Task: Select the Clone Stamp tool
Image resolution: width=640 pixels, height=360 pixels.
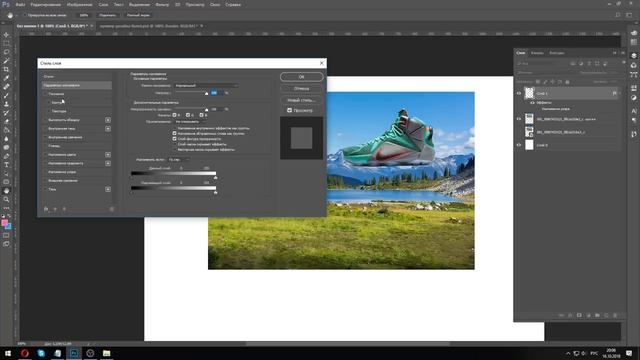Action: [x=6, y=104]
